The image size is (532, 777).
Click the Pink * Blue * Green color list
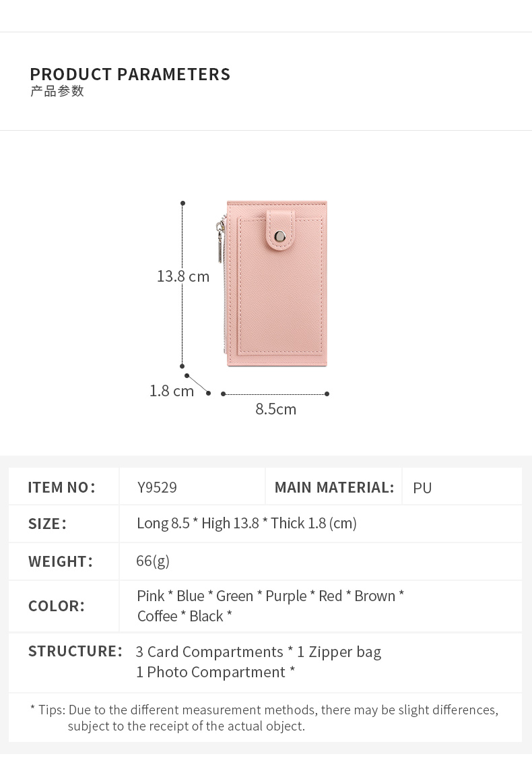point(270,596)
